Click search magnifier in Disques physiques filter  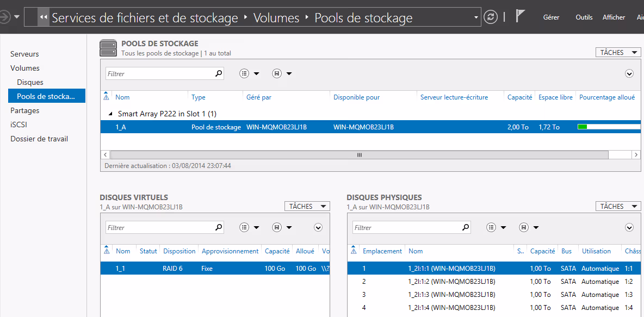(x=466, y=228)
